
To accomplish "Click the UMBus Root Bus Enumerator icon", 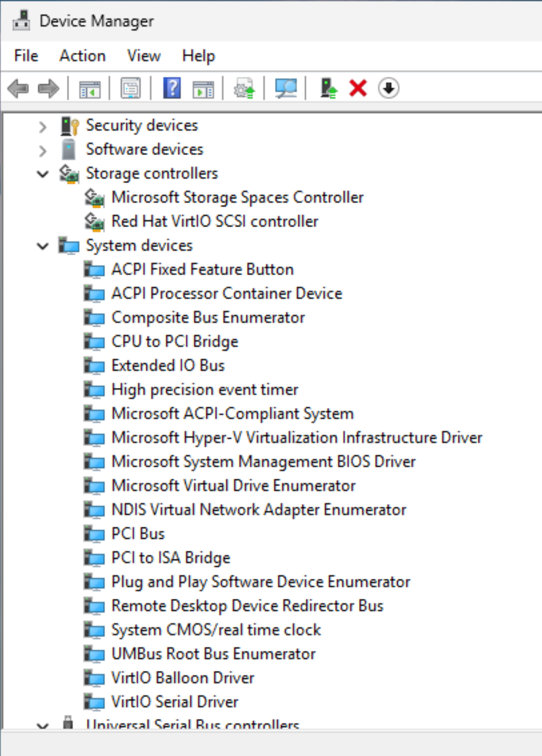I will click(x=94, y=654).
